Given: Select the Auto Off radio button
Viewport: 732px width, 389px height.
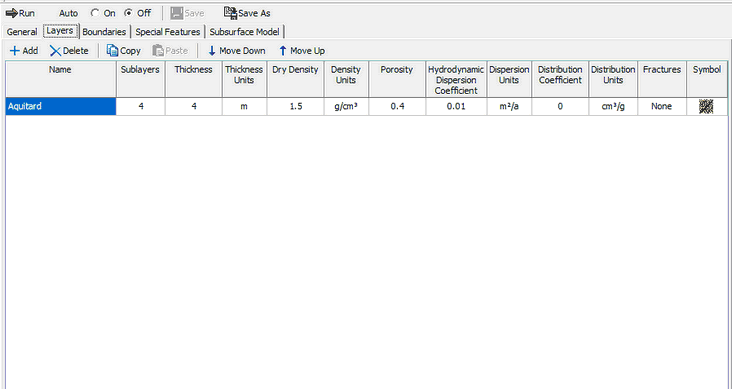Looking at the screenshot, I should (128, 13).
